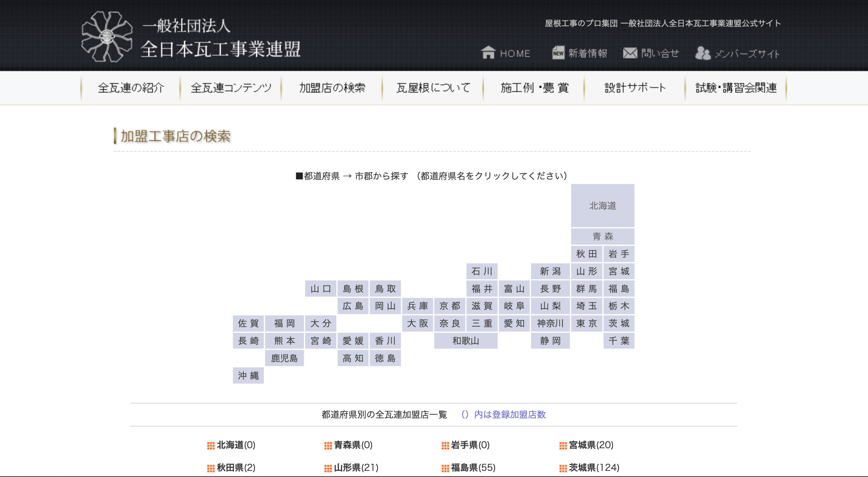Select 長野 map tile
The height and width of the screenshot is (477, 868).
550,289
